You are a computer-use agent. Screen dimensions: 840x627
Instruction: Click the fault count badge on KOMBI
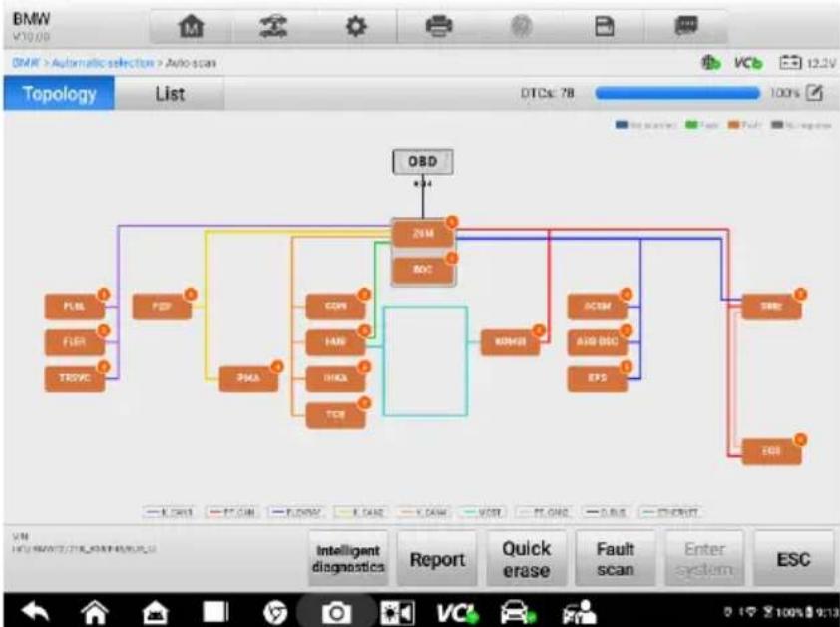tap(539, 330)
